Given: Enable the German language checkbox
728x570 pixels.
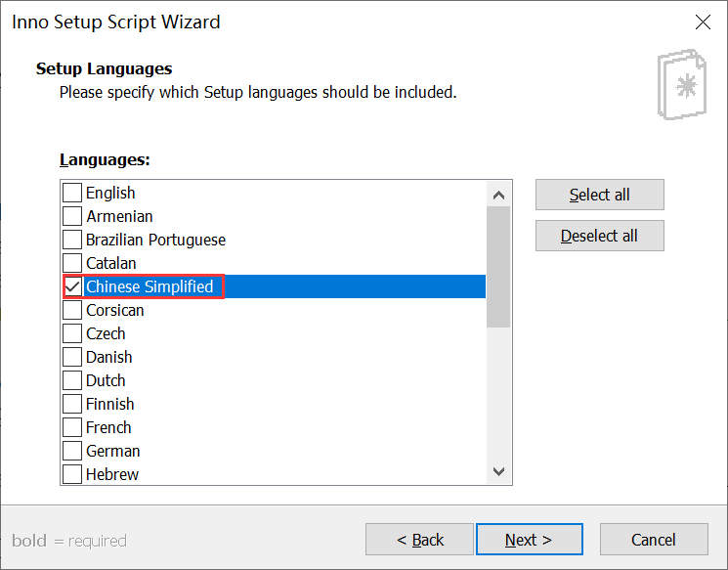Looking at the screenshot, I should 72,451.
